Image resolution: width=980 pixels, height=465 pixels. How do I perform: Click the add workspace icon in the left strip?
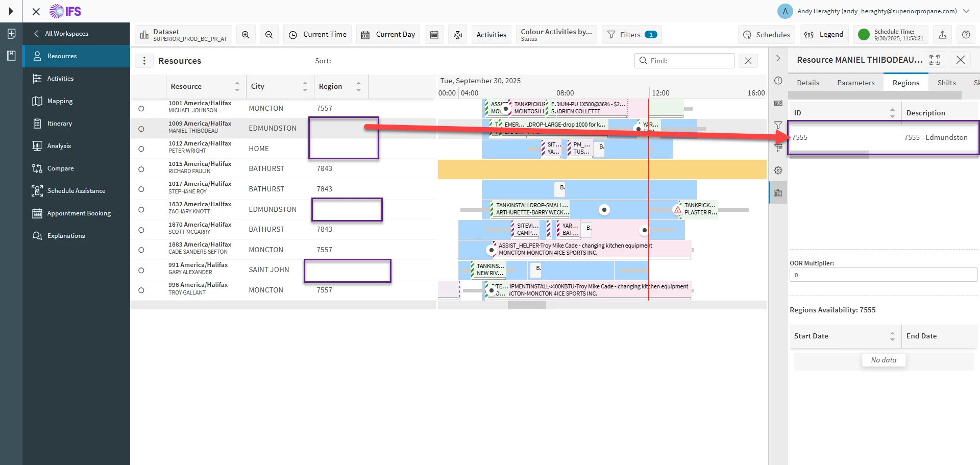click(11, 34)
